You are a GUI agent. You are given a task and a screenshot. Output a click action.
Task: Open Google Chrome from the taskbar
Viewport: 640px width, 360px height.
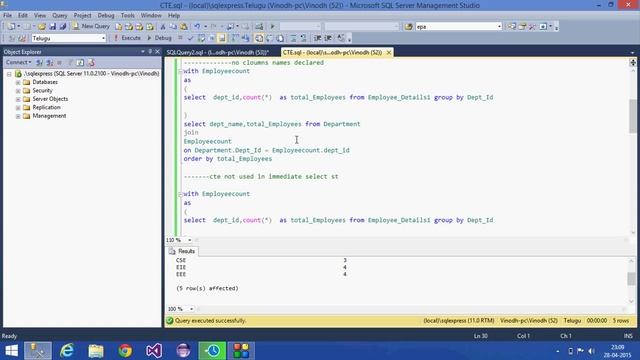click(x=125, y=351)
